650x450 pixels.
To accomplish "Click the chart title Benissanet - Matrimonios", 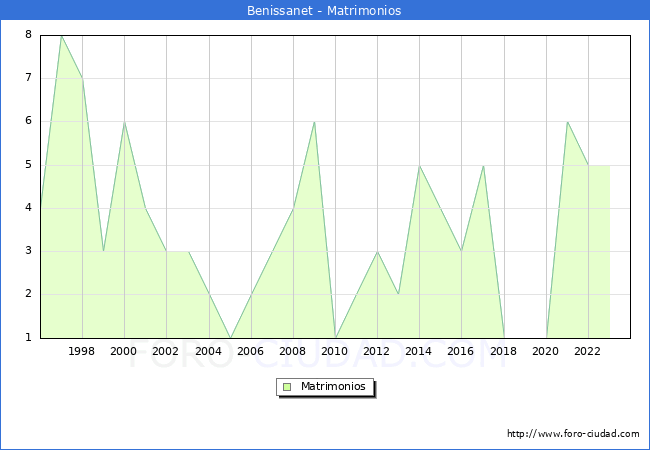I will 324,11.
